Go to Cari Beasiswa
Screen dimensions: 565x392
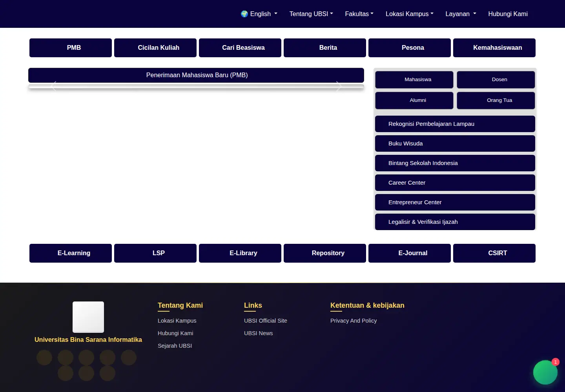click(x=240, y=48)
